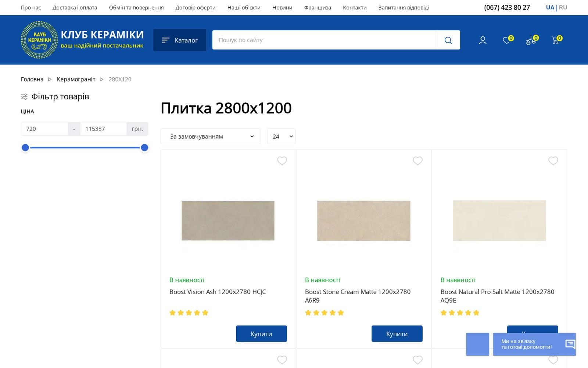The image size is (588, 368).
Task: Open Наші об'єкти page
Action: (244, 7)
